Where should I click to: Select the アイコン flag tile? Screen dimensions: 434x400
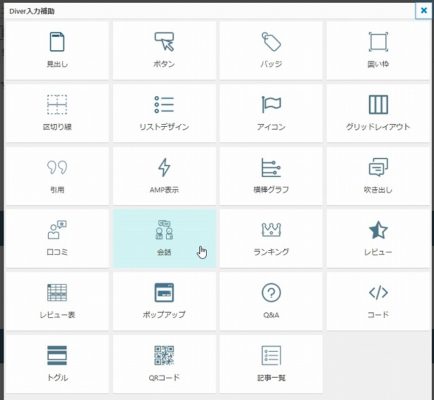click(x=271, y=113)
